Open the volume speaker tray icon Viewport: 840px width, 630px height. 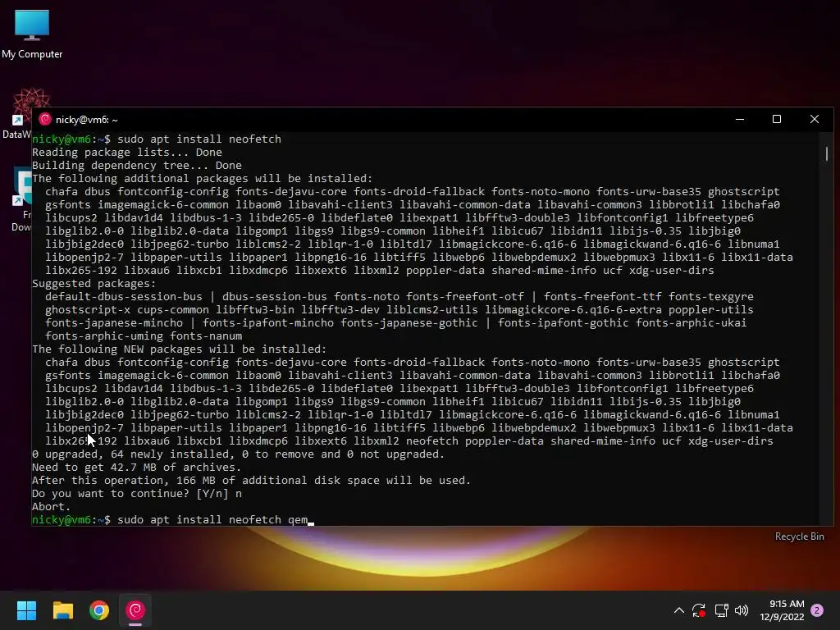click(742, 610)
